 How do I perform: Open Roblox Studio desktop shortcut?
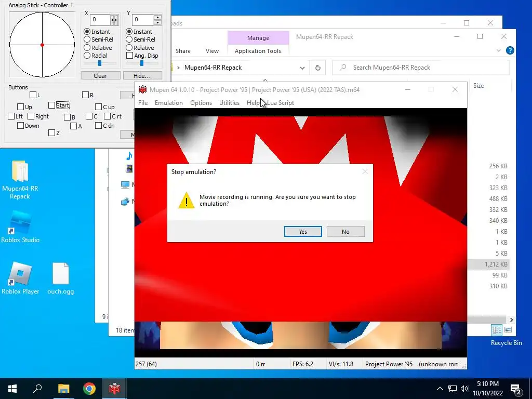coord(20,227)
